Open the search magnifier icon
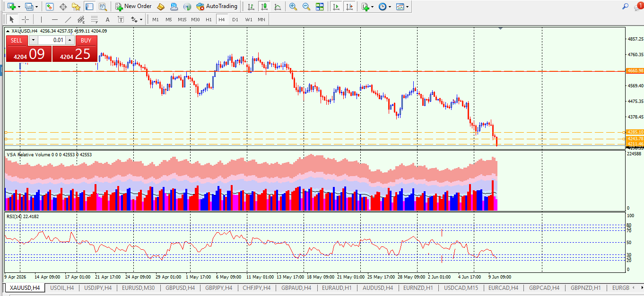 (626, 7)
